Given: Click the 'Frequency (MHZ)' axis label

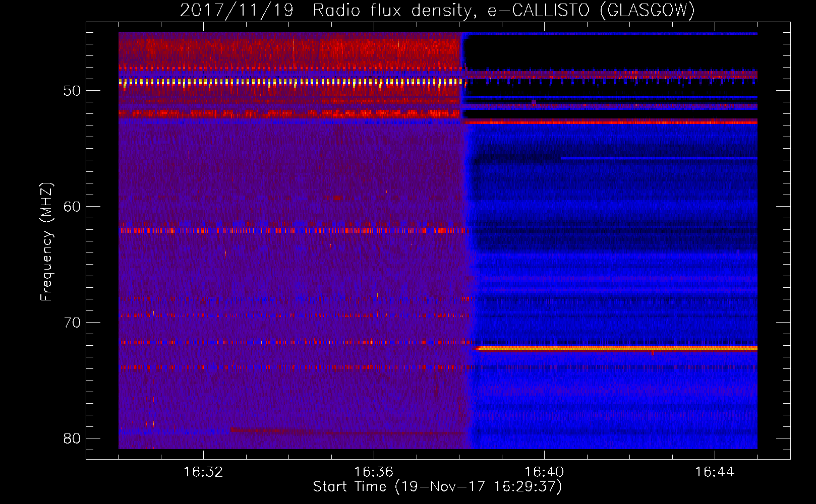Looking at the screenshot, I should pyautogui.click(x=46, y=242).
